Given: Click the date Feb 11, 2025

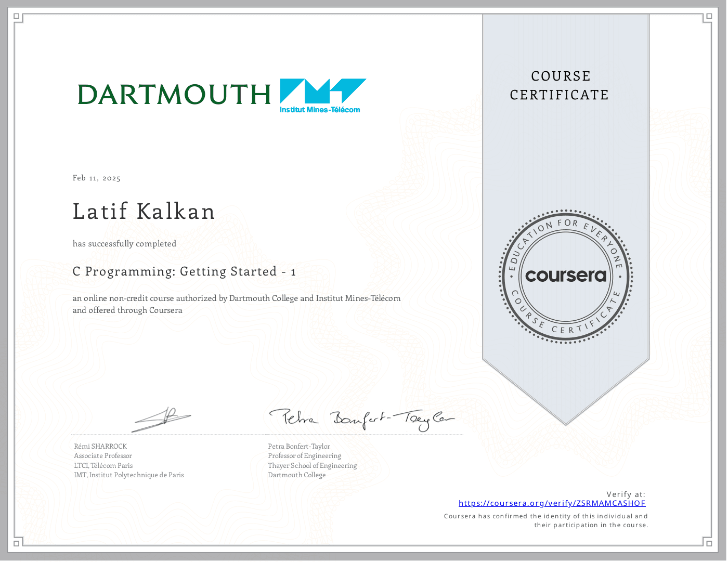Looking at the screenshot, I should tap(97, 178).
